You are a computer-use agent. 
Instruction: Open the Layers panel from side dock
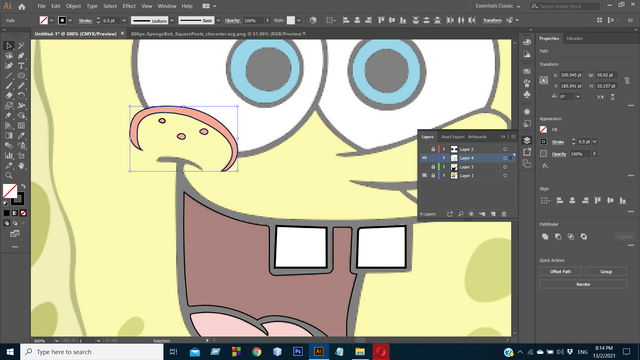[527, 140]
